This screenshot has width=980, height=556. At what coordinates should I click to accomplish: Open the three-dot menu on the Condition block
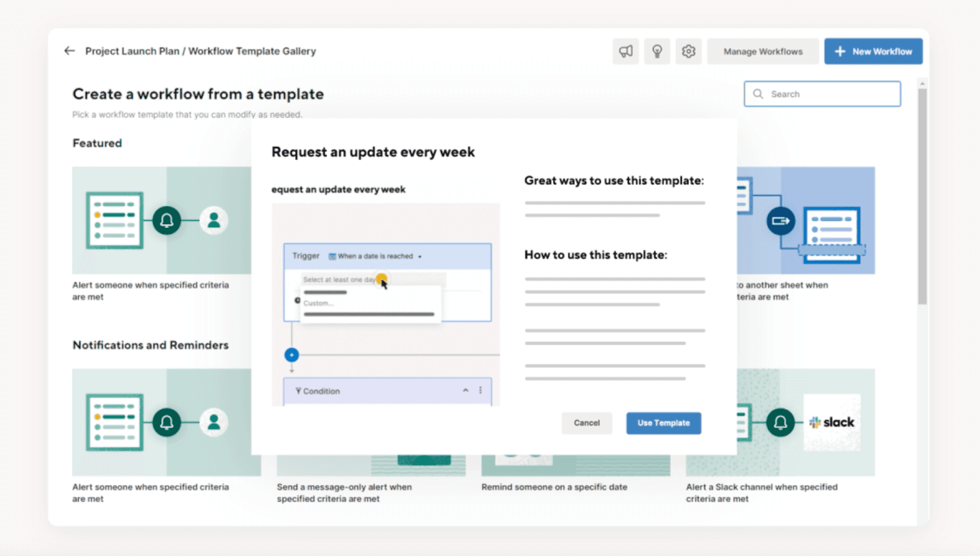(481, 391)
